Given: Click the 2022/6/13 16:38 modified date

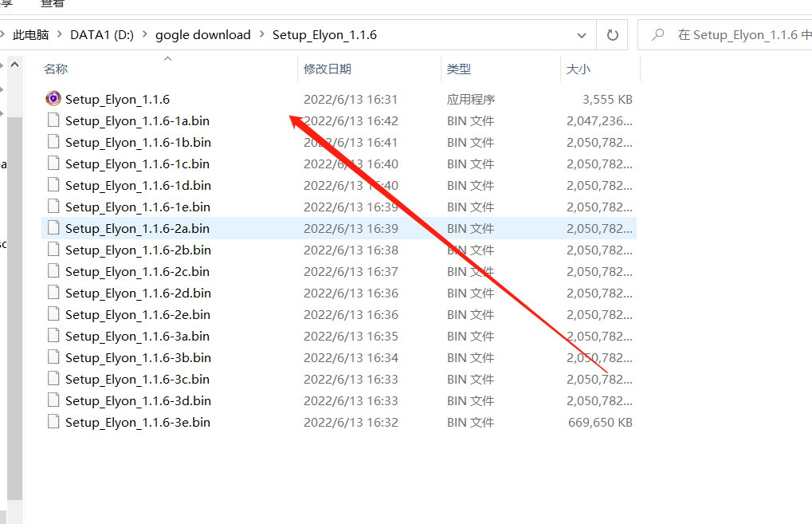Looking at the screenshot, I should pos(351,250).
